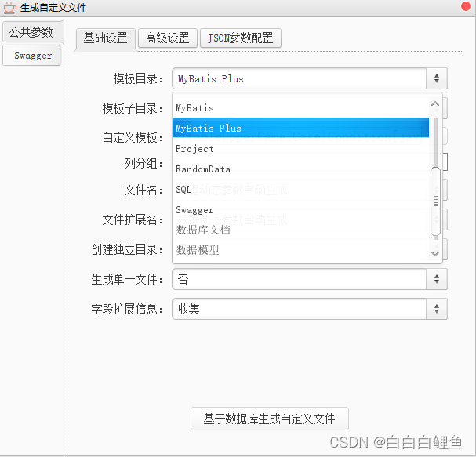Select 数据模型 list option
The width and height of the screenshot is (476, 457).
pos(300,250)
